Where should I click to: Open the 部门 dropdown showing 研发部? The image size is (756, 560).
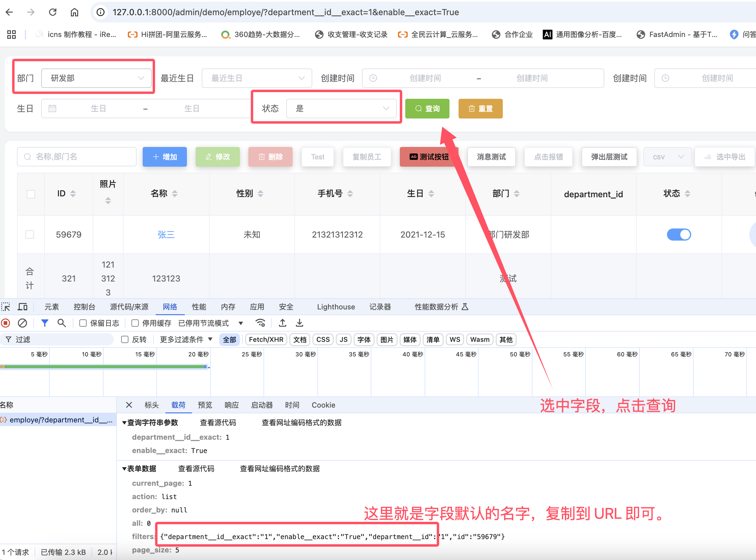[96, 78]
